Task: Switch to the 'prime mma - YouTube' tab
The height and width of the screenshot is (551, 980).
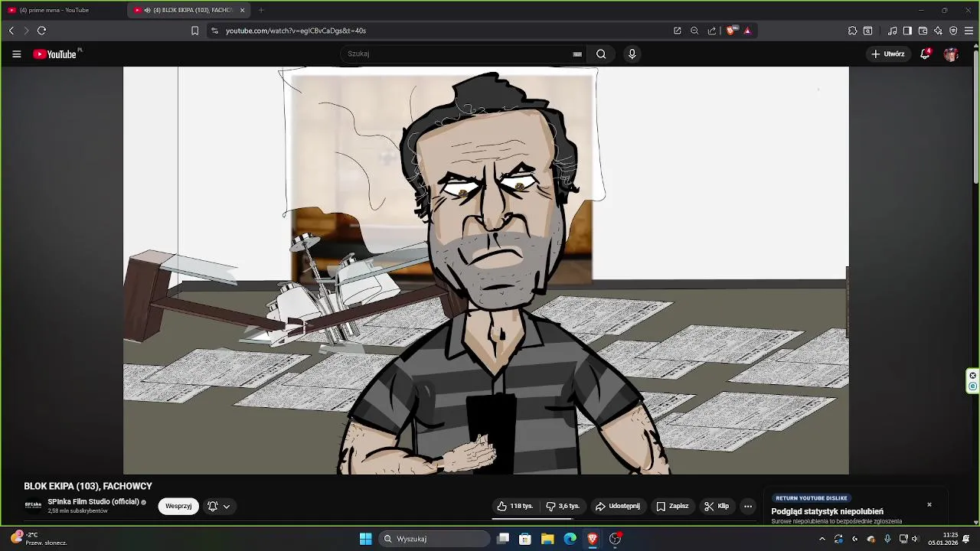Action: point(61,10)
